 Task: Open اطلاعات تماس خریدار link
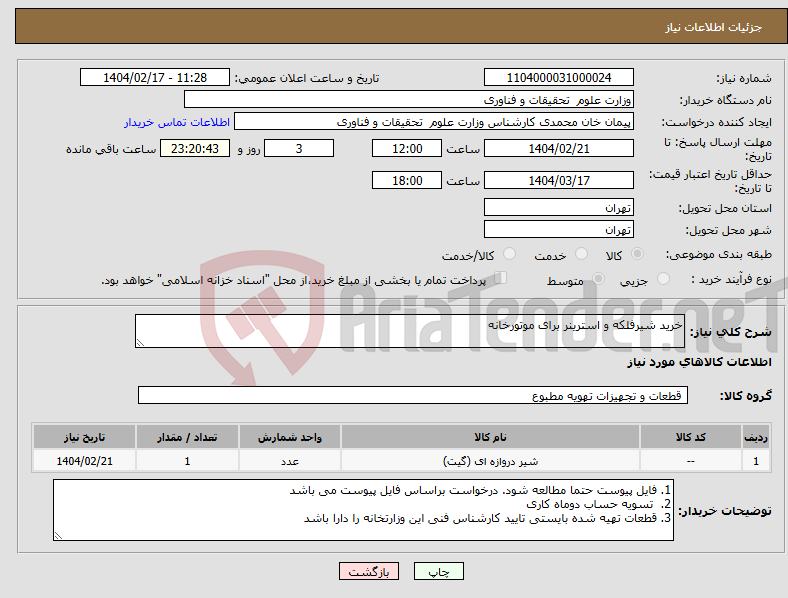tap(177, 122)
